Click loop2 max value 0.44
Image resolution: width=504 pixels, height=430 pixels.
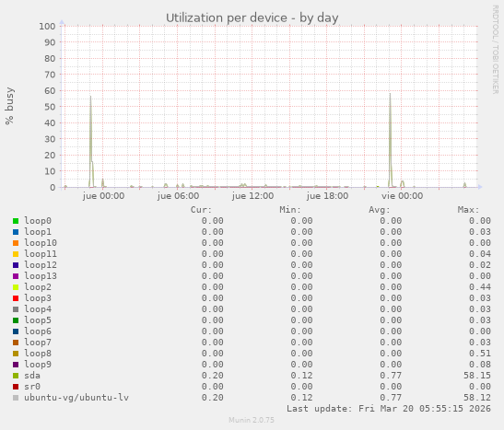tap(480, 287)
